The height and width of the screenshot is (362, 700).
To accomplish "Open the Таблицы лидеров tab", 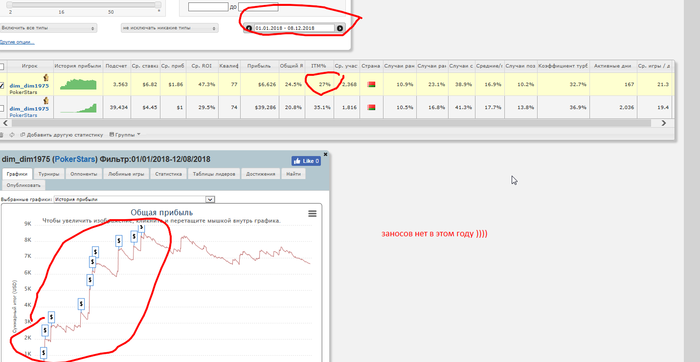I will pyautogui.click(x=214, y=174).
